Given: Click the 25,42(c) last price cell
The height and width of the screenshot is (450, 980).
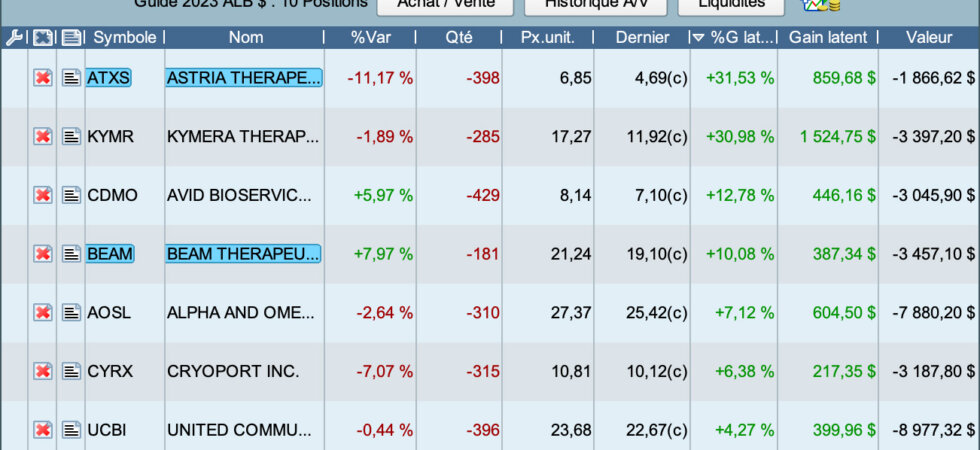Looking at the screenshot, I should click(656, 312).
